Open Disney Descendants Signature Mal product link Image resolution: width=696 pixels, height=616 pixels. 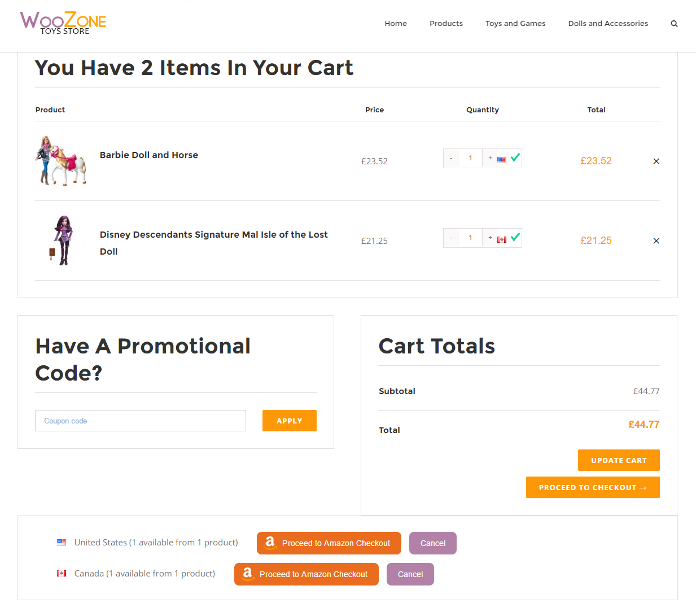click(x=213, y=243)
